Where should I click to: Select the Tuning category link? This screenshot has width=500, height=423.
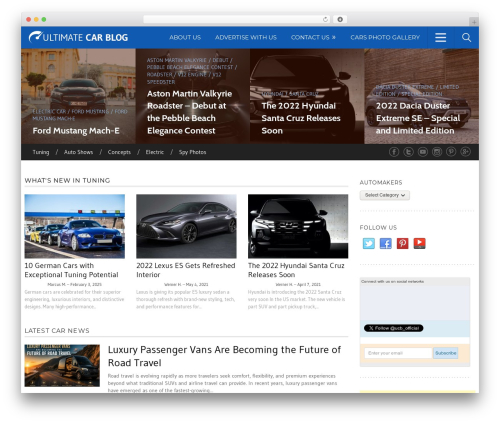(41, 152)
